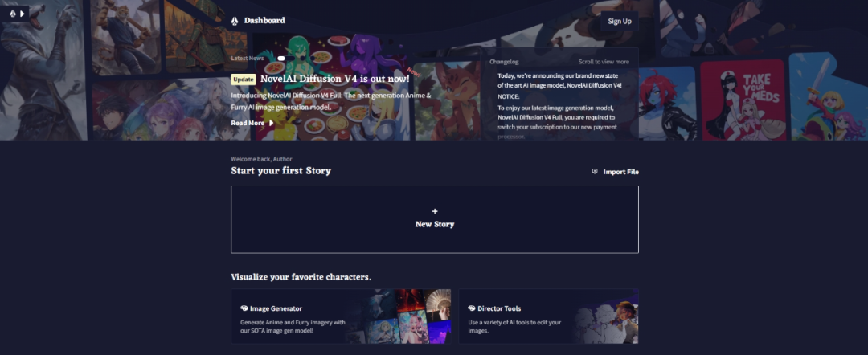Click the NovelAI pen nib logo beside Dashboard
Viewport: 868px width, 355px height.
pyautogui.click(x=235, y=21)
